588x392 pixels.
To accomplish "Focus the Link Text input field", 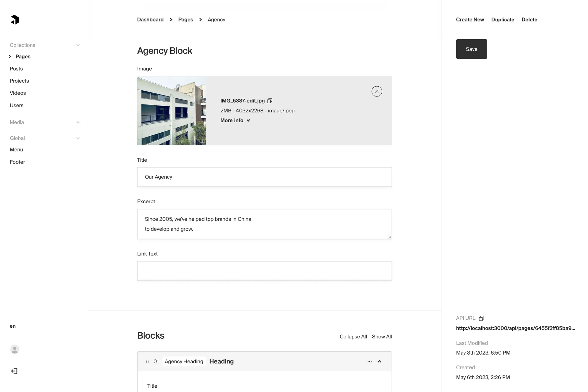I will [264, 271].
